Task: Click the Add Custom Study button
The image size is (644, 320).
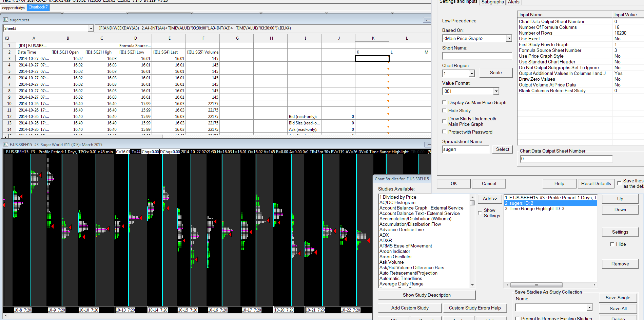Action: [x=410, y=308]
